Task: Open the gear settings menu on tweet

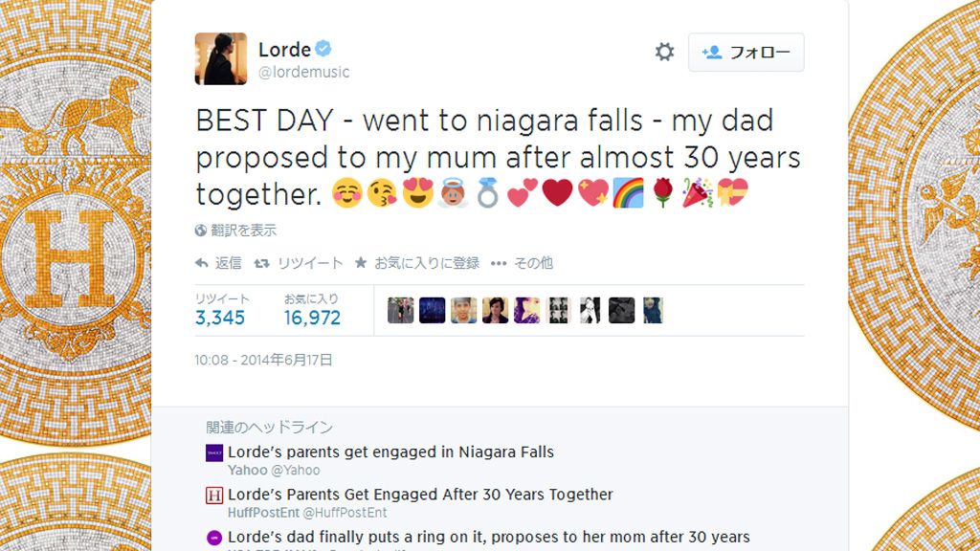Action: tap(664, 53)
